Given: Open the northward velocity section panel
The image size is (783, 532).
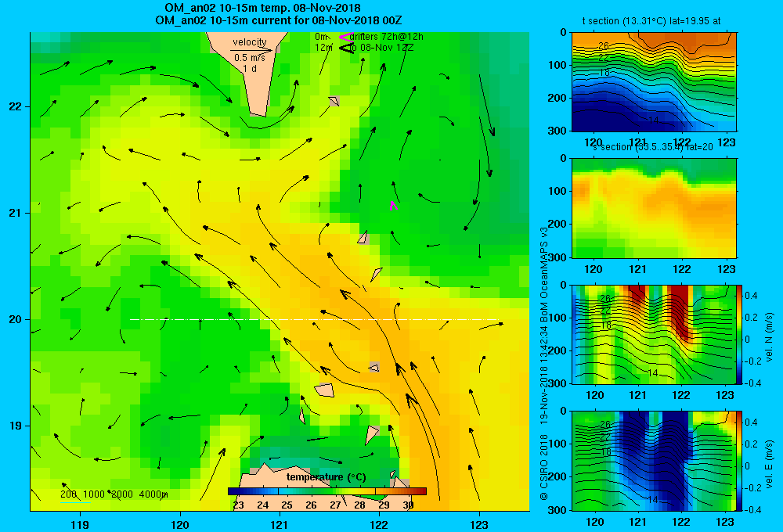Looking at the screenshot, I should [x=654, y=334].
